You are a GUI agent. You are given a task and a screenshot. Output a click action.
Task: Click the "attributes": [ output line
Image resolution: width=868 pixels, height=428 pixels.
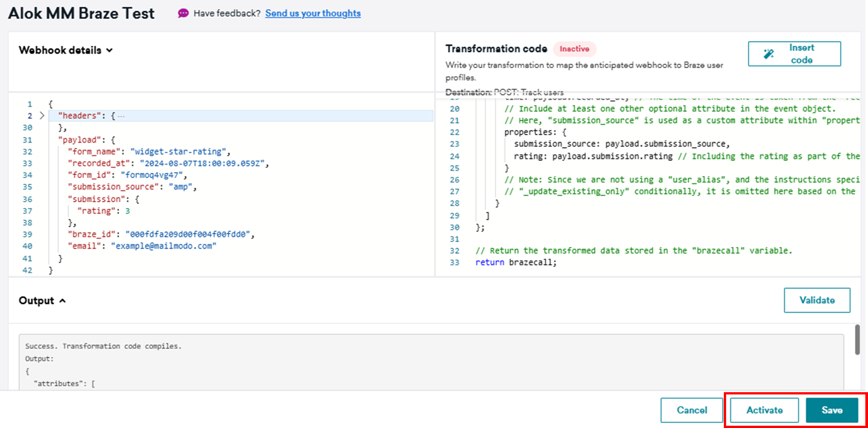tap(64, 384)
